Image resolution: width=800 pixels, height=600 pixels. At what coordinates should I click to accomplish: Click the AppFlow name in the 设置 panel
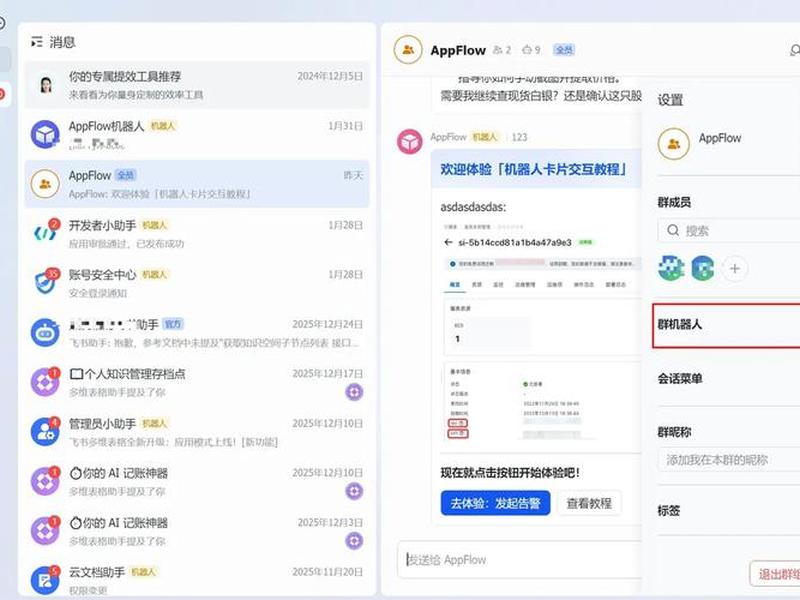tap(719, 138)
